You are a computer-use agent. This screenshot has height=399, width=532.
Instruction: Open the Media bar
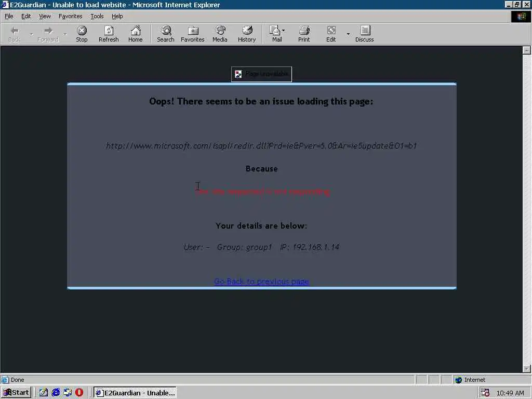(x=220, y=34)
